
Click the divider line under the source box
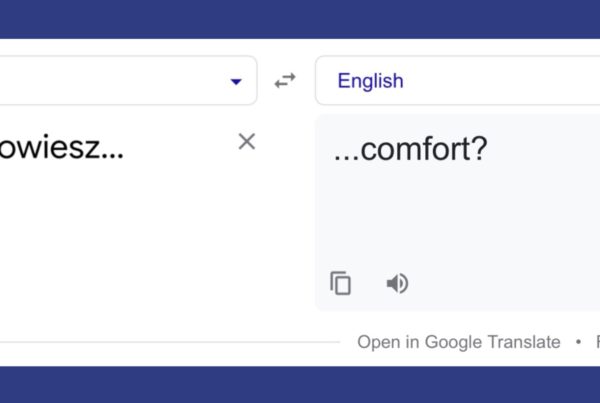tap(150, 342)
